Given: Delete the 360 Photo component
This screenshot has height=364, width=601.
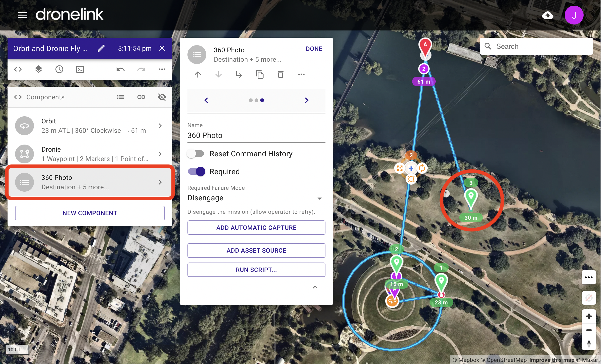Looking at the screenshot, I should tap(280, 74).
